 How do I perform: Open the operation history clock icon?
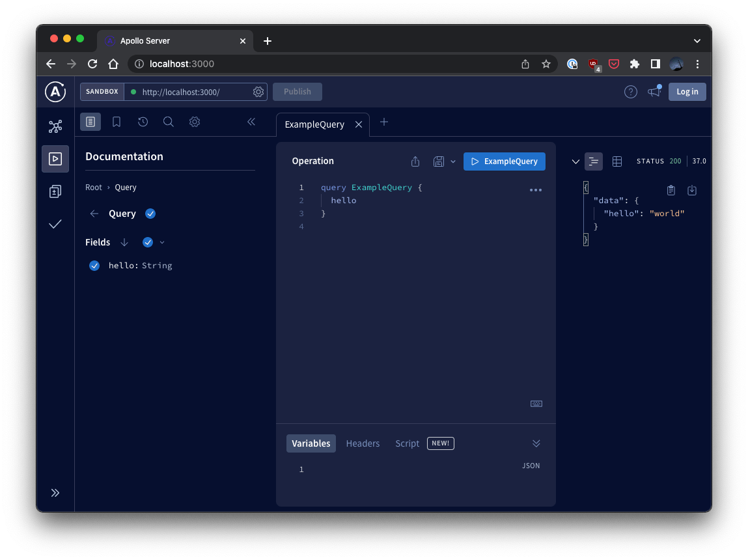coord(143,122)
